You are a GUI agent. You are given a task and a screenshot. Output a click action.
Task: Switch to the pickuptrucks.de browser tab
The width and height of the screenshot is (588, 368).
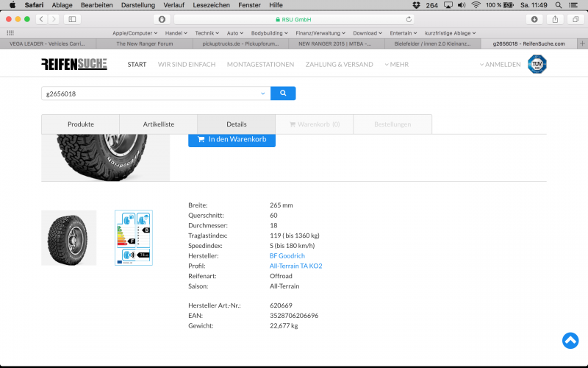[x=240, y=43]
